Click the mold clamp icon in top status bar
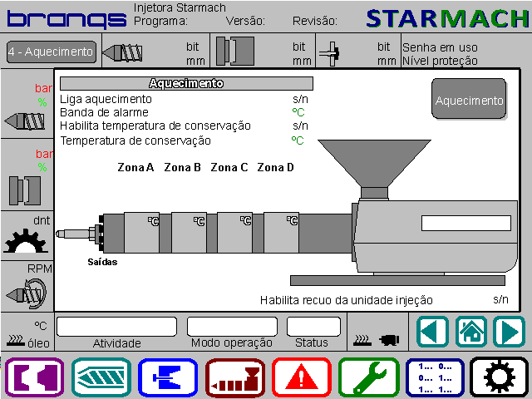The image size is (532, 399). pos(234,52)
